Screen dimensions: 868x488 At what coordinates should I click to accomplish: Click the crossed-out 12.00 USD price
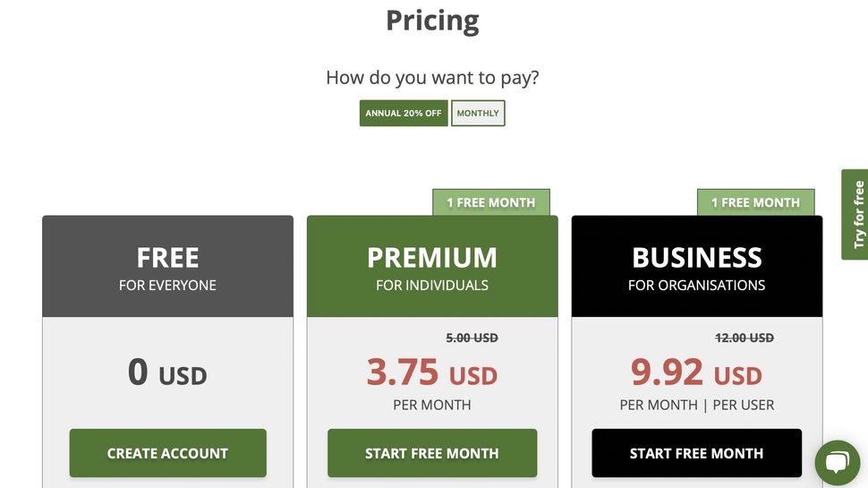[x=745, y=338]
